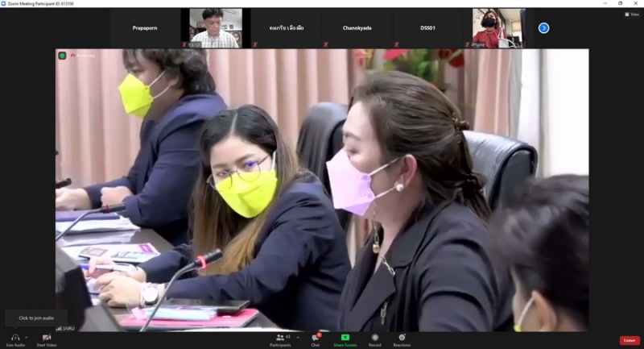The height and width of the screenshot is (349, 644).
Task: Select the Chanokyada participant tile
Action: 357,28
